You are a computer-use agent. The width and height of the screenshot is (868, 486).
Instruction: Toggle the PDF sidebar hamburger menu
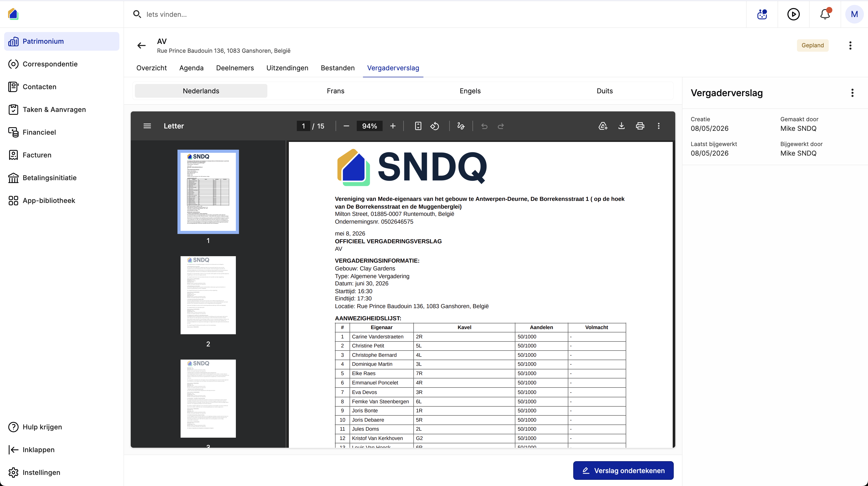tap(147, 126)
